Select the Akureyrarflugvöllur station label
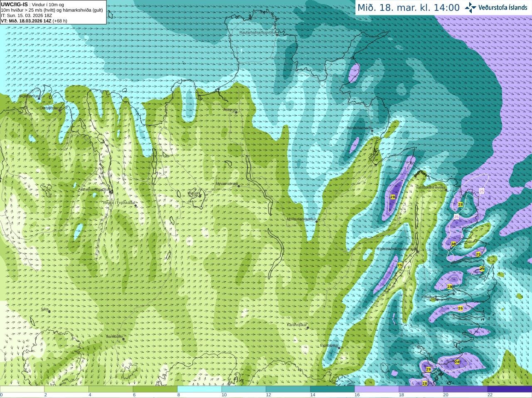532x398 pixels. 94,189
